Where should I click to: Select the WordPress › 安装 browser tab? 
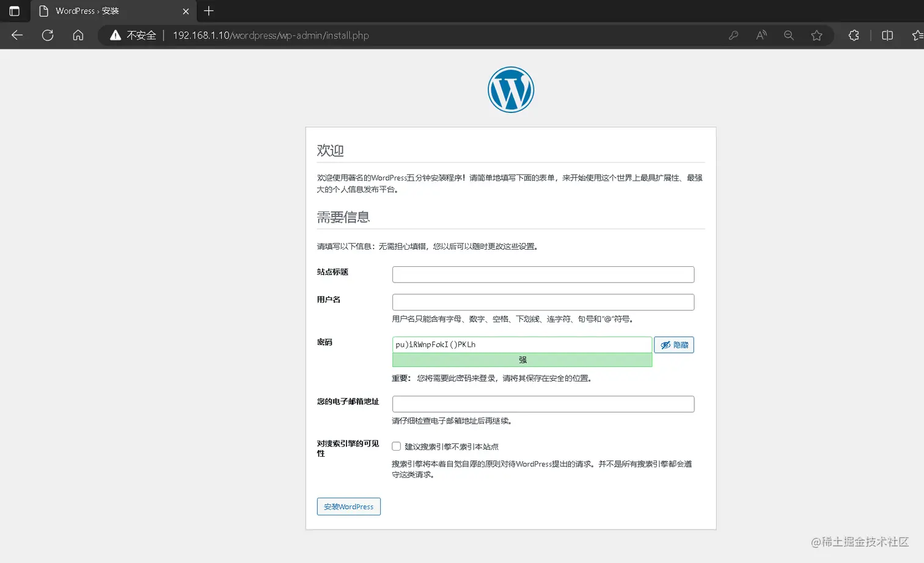(x=114, y=11)
